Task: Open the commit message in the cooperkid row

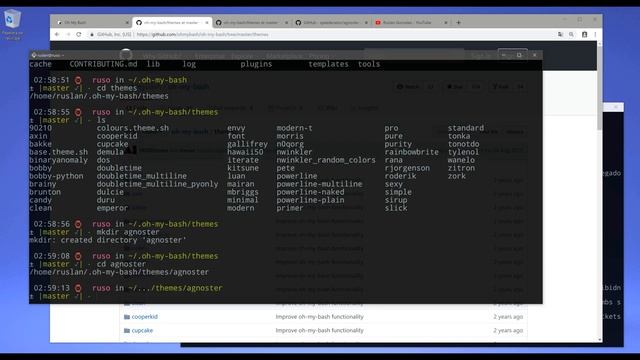Action: pos(319,317)
